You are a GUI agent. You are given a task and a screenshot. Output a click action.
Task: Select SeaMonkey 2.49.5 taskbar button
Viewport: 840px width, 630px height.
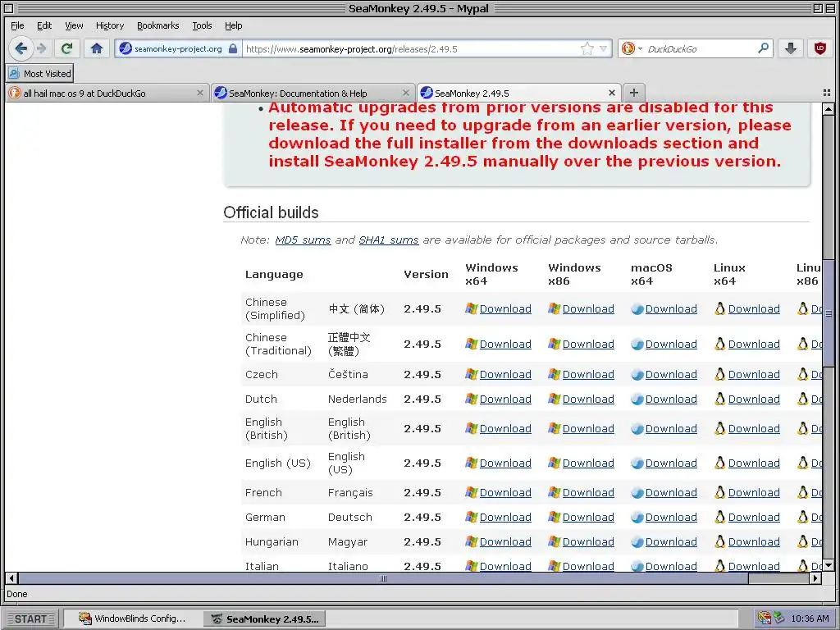(265, 619)
